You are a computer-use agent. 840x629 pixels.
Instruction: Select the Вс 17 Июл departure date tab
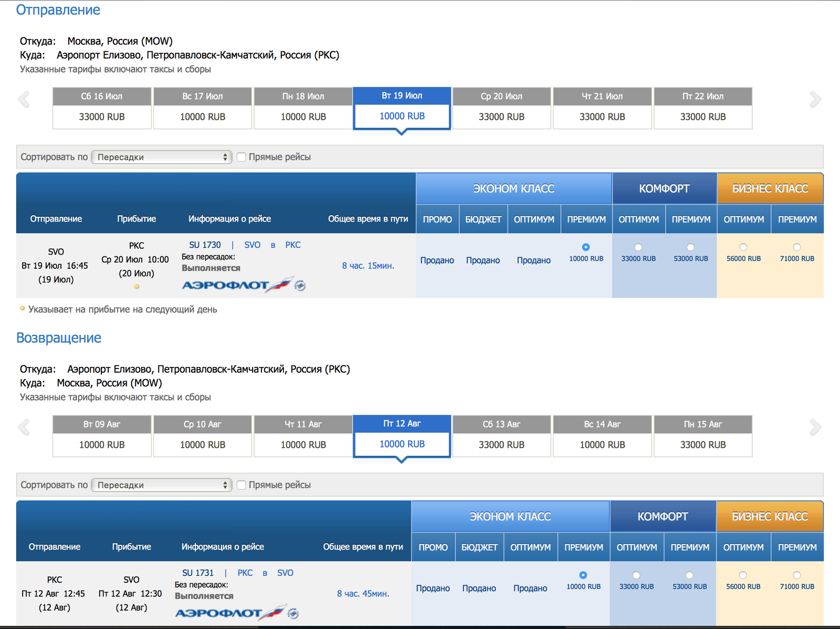pyautogui.click(x=203, y=108)
